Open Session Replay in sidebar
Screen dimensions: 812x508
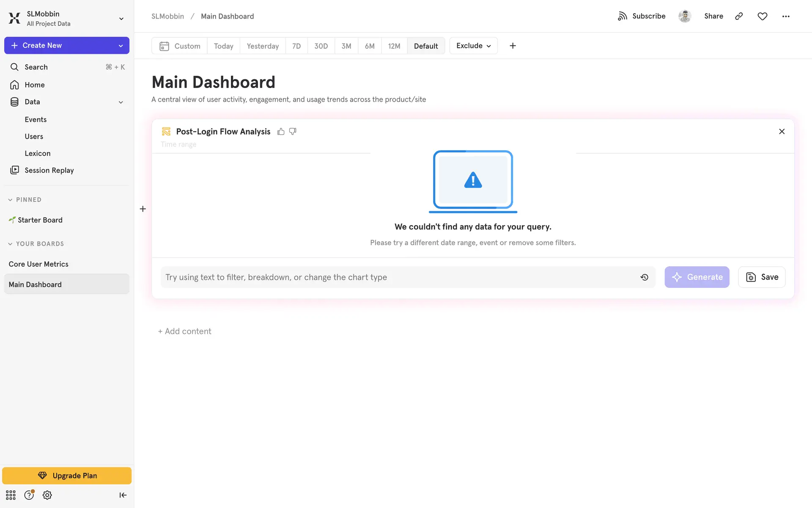point(49,170)
